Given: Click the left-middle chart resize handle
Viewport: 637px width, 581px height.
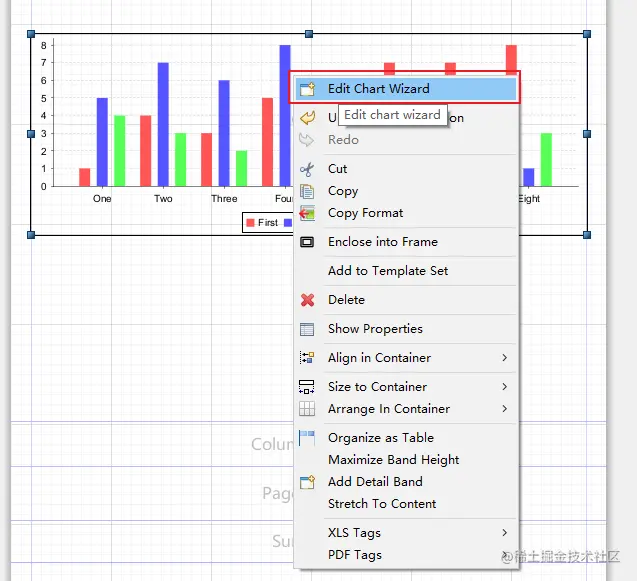Looking at the screenshot, I should point(31,134).
